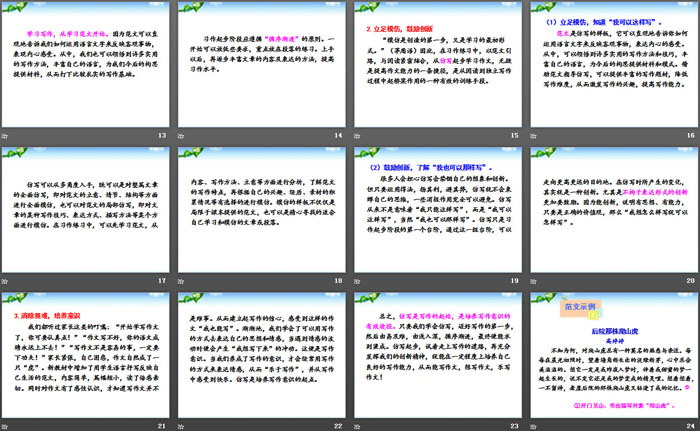700x431 pixels.
Task: Open slide 15 titled 立足模仿，鼓励创新
Action: (x=439, y=63)
